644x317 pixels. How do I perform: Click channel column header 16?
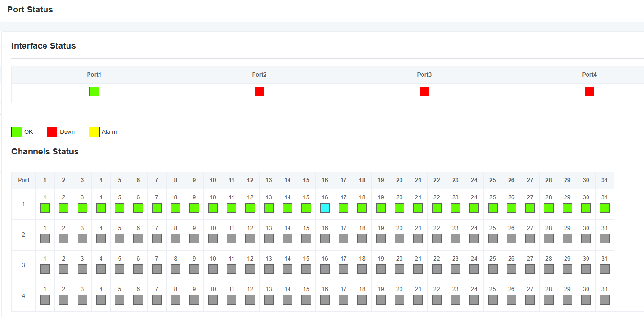click(325, 180)
